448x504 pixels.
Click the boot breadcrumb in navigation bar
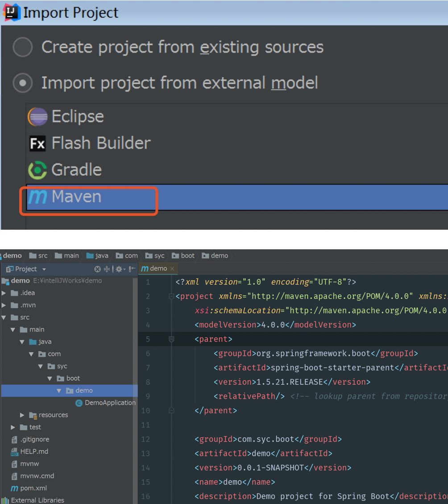point(183,256)
